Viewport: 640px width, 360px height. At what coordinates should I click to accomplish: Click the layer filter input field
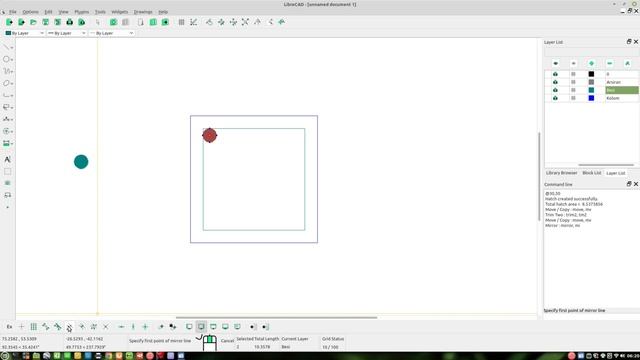(x=591, y=53)
